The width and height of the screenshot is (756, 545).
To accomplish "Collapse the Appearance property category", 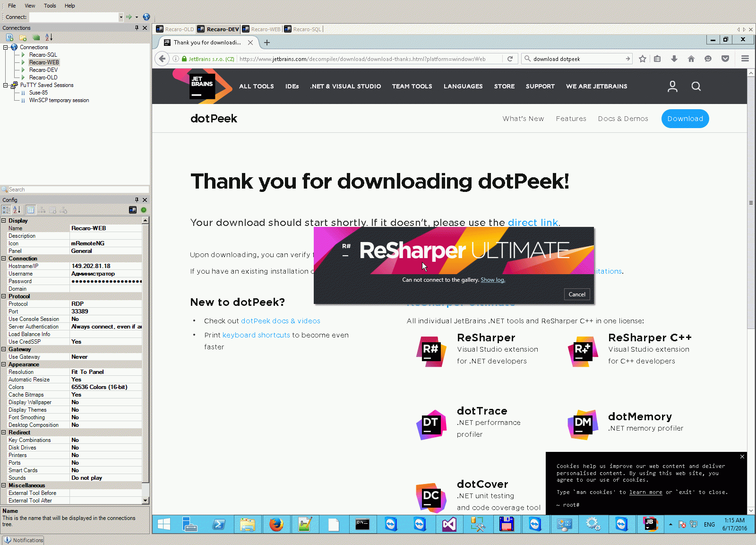I will 4,364.
